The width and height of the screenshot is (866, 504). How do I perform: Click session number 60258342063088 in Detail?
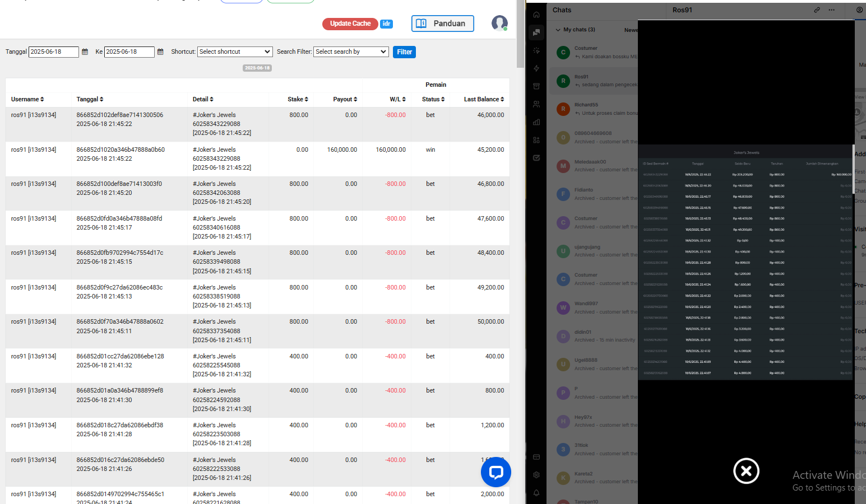click(216, 193)
